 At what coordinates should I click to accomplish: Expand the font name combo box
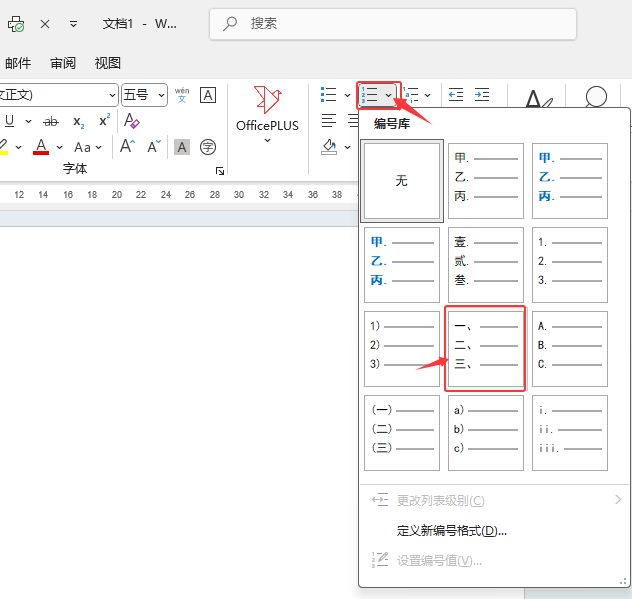click(112, 96)
